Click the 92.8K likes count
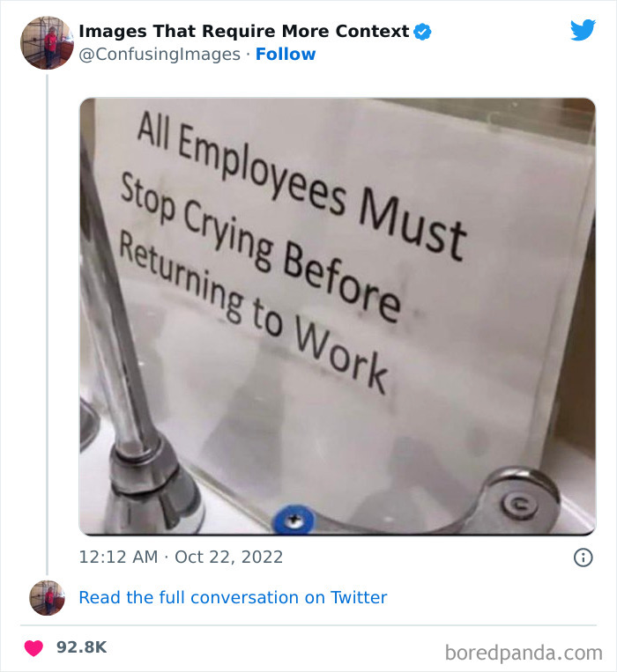This screenshot has width=617, height=672. point(81,647)
